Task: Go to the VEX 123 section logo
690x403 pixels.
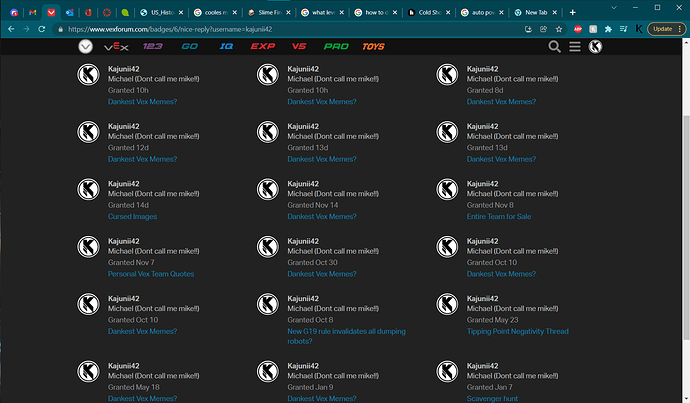Action: [x=153, y=46]
